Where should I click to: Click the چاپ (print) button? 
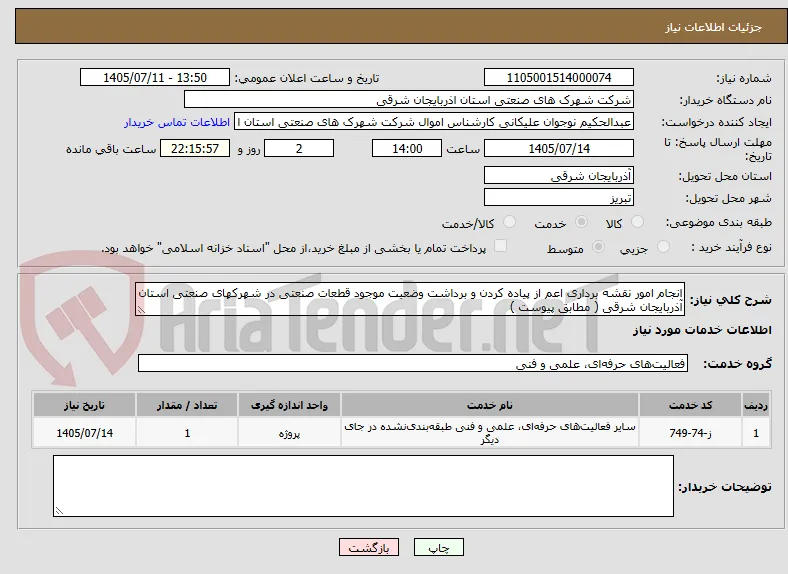tap(439, 547)
